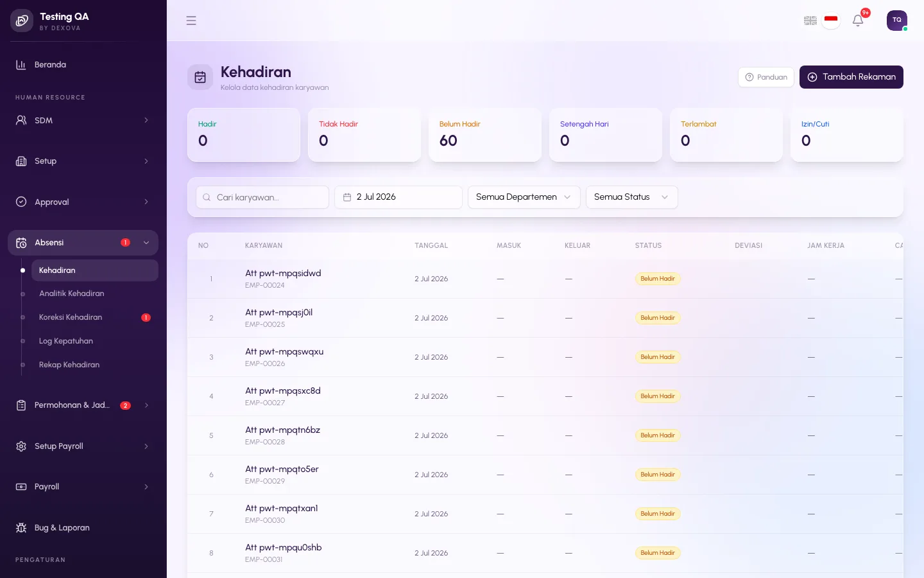
Task: Click the Bug & Laporan bug icon
Action: coord(21,528)
